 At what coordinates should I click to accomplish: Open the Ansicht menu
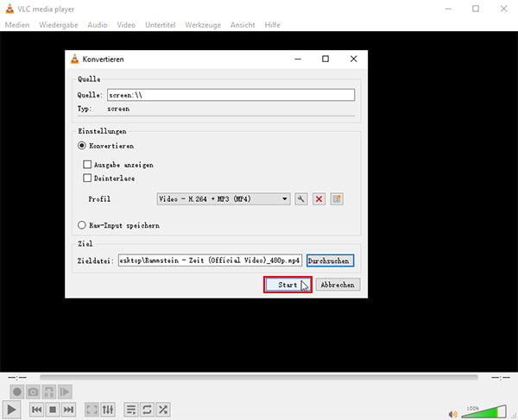point(243,25)
